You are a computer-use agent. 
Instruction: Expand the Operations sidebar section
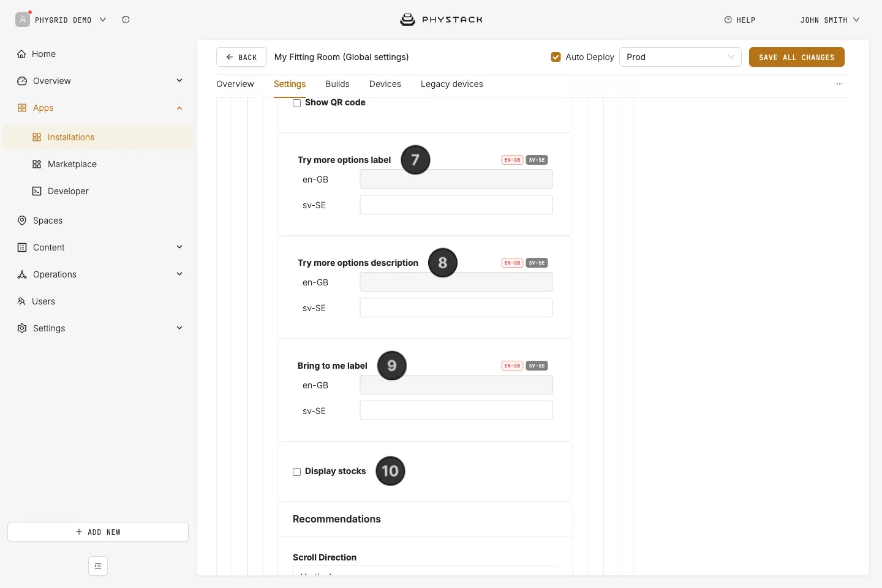pyautogui.click(x=179, y=274)
